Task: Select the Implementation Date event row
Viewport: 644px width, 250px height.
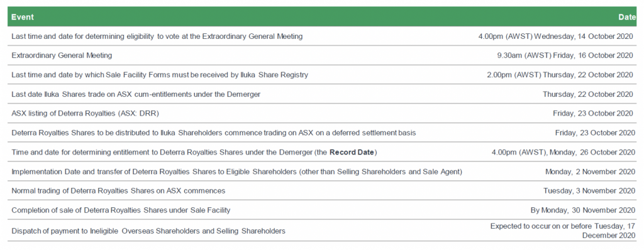Action: (322, 171)
